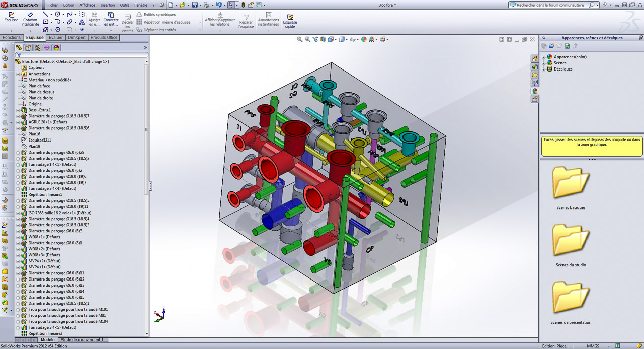Click the Cotation intelligente dimension tool
Viewport: 644px width, 349px height.
(30, 19)
